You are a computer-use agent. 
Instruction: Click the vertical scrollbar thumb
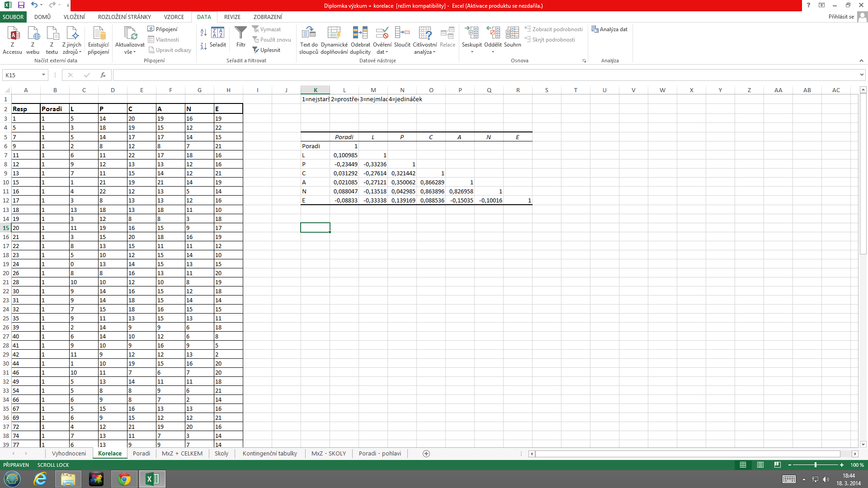[863, 174]
